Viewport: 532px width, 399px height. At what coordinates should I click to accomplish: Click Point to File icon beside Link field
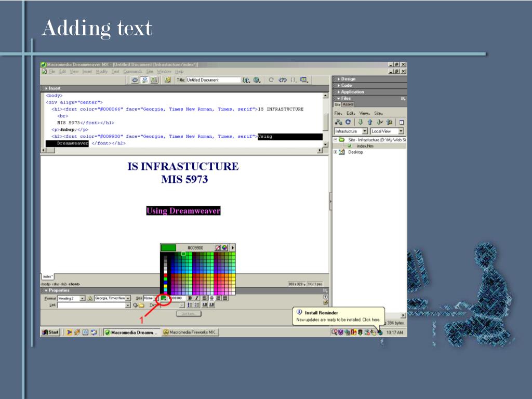(x=135, y=305)
